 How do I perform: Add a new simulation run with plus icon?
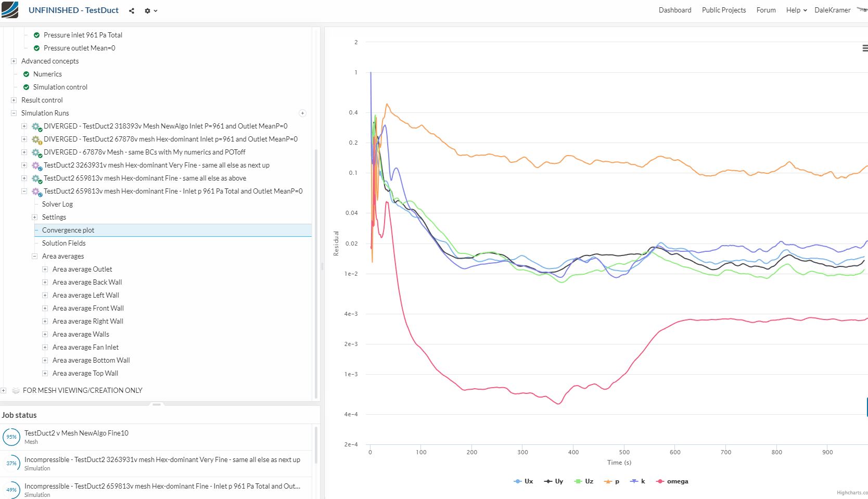point(302,113)
